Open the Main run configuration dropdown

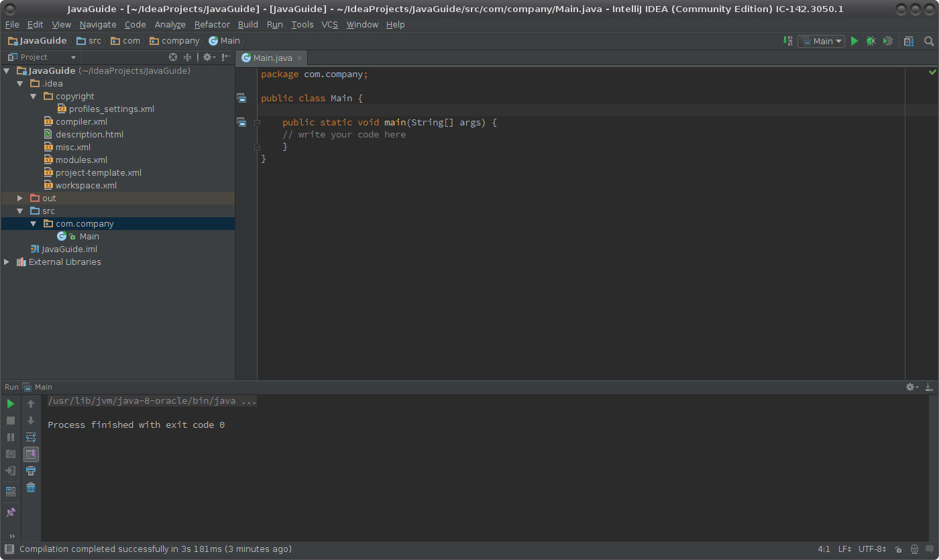pyautogui.click(x=822, y=41)
